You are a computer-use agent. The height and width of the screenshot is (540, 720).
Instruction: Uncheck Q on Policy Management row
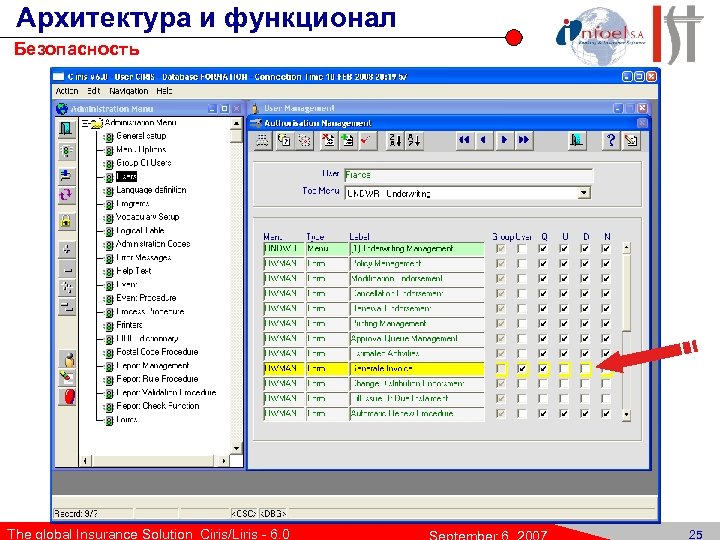point(543,264)
